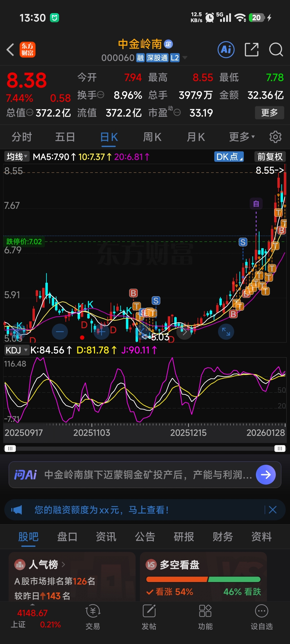This screenshot has width=290, height=644.
Task: Open the KDJ indicator dropdown
Action: click(x=16, y=350)
